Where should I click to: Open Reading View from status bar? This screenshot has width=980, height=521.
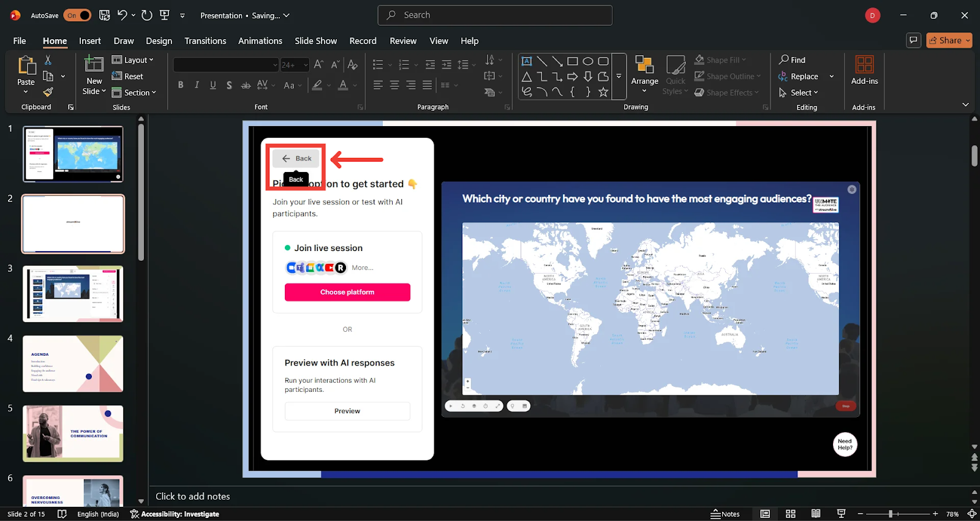click(x=816, y=514)
